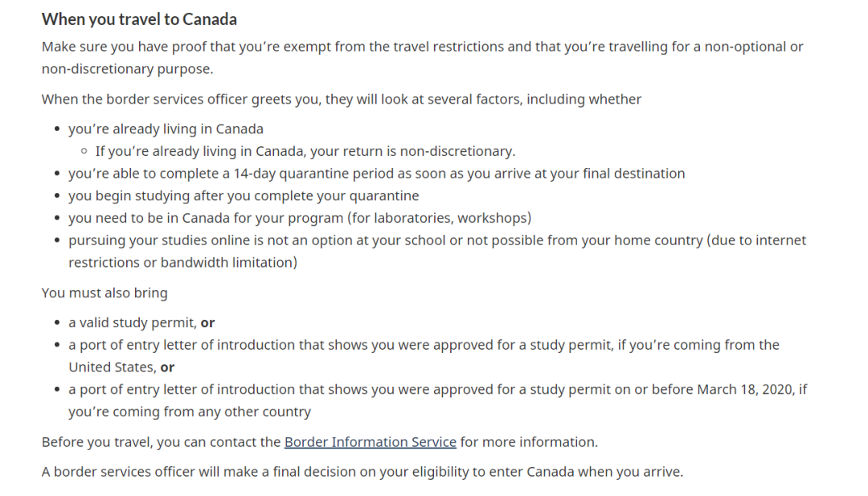868x496 pixels.
Task: Click the 'you begin studying after' bullet
Action: [x=244, y=195]
